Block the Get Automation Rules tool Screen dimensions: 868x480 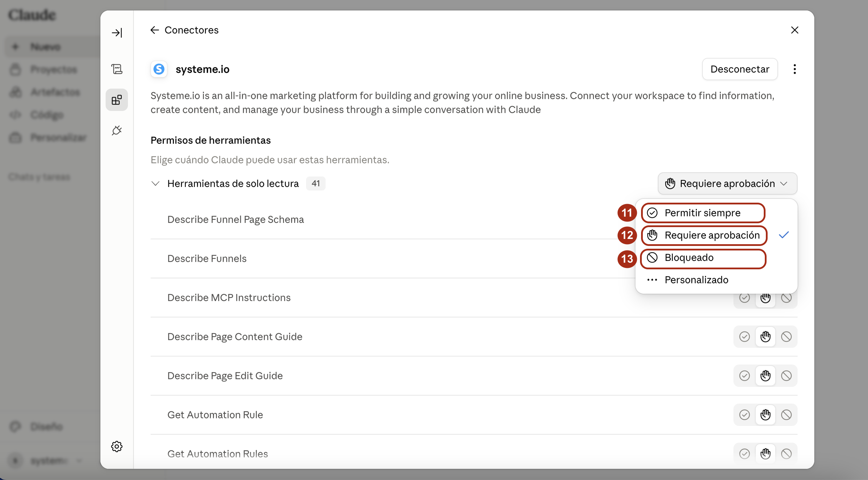point(786,454)
